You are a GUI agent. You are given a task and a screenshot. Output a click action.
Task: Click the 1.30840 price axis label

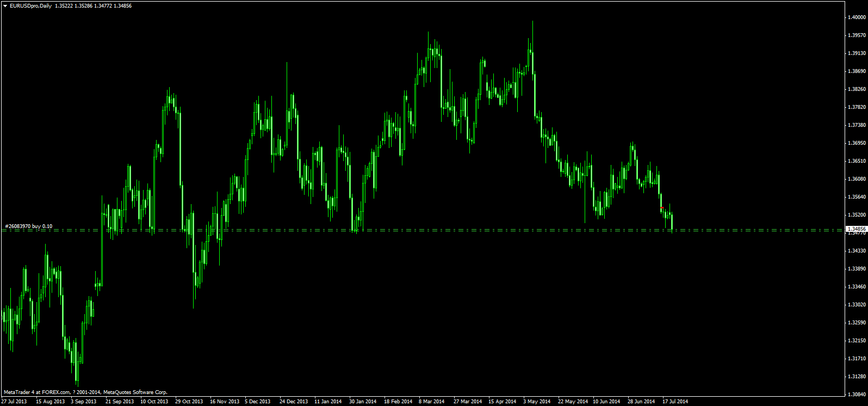(x=857, y=395)
